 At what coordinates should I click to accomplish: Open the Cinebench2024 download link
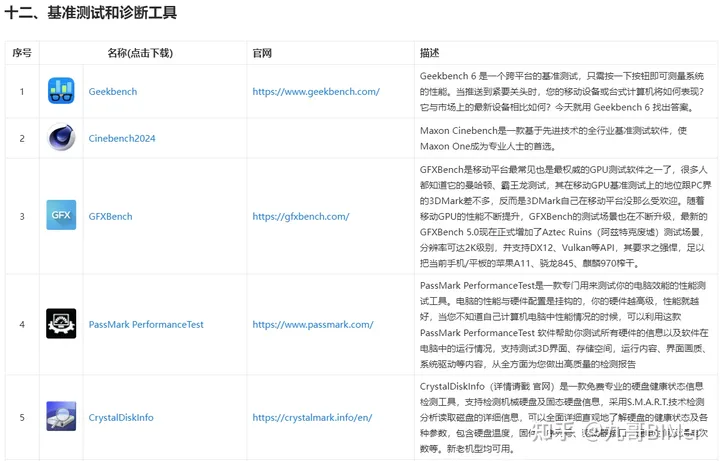[x=122, y=138]
